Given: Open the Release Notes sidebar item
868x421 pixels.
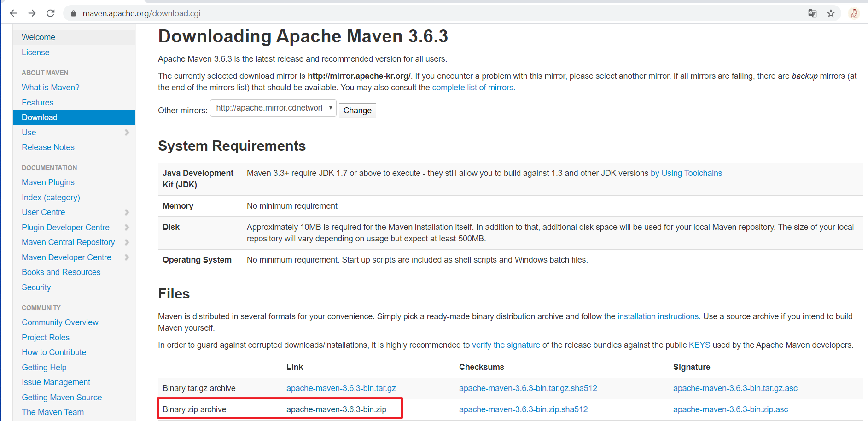Looking at the screenshot, I should [x=48, y=147].
